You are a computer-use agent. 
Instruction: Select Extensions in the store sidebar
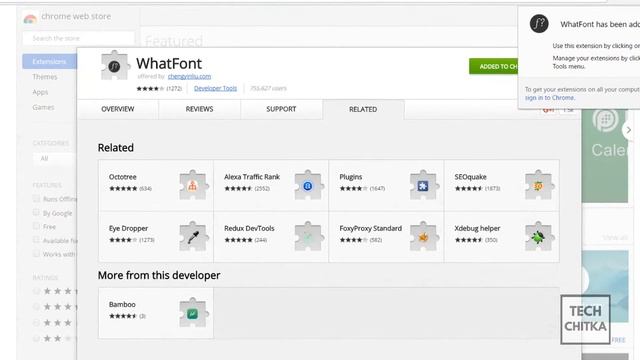coord(49,61)
